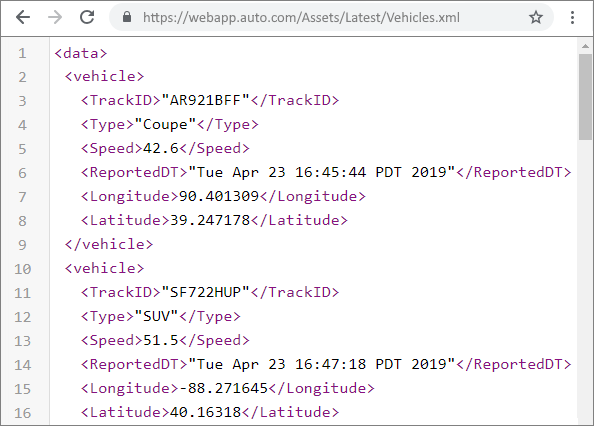594x426 pixels.
Task: Select the TrackID value "AR921BFF"
Action: [x=205, y=100]
